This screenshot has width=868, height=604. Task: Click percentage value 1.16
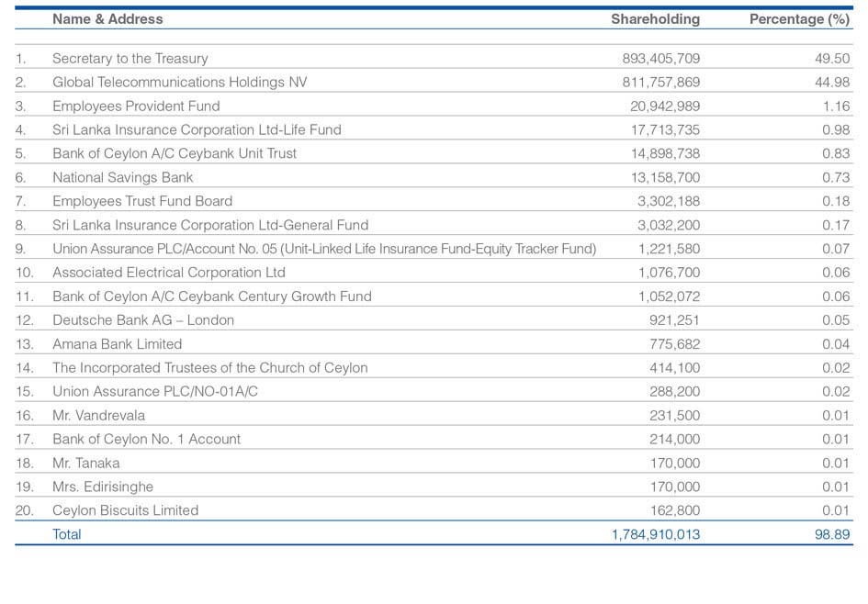point(836,106)
